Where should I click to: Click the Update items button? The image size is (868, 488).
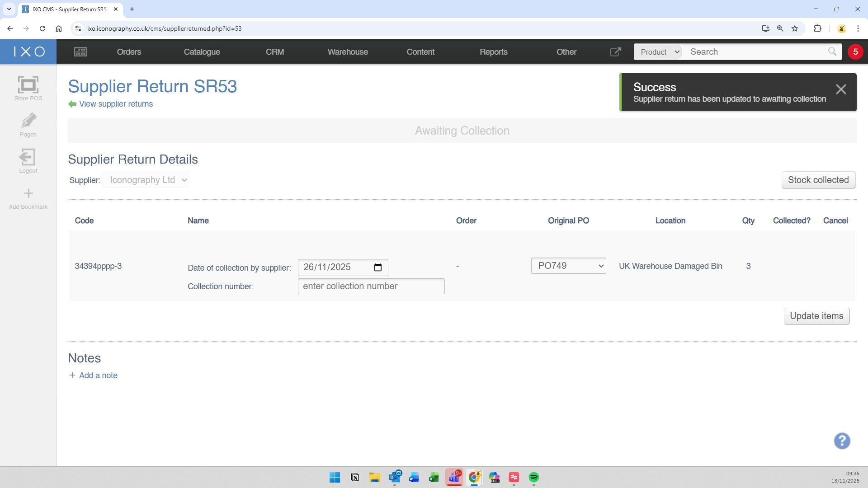click(816, 316)
